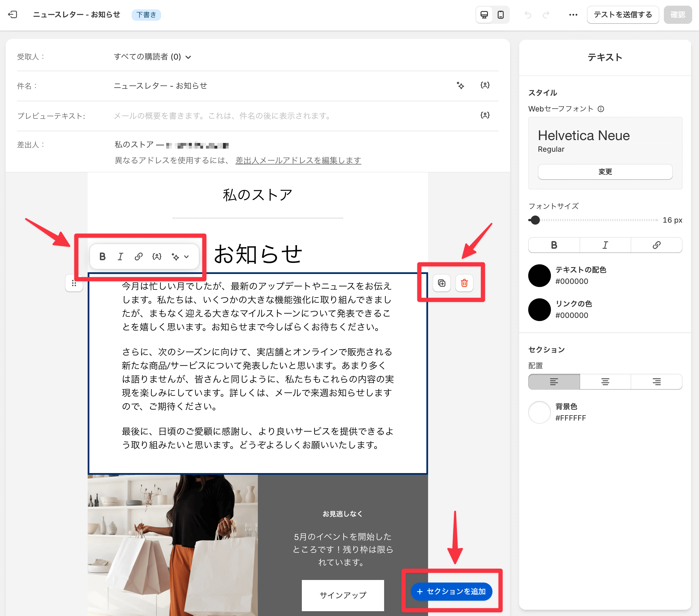Toggle italic in the sidebar style panel
The width and height of the screenshot is (699, 616).
(605, 245)
